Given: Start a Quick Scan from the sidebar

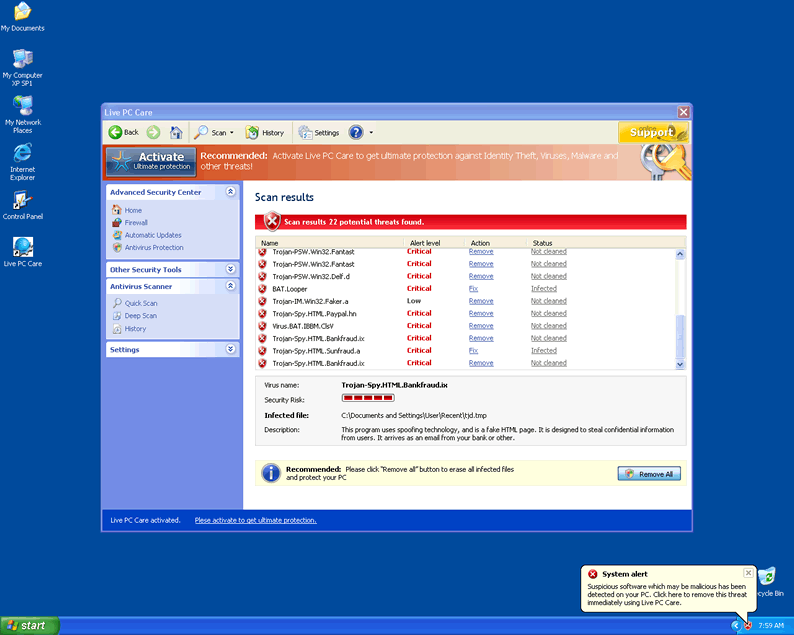Looking at the screenshot, I should 140,303.
